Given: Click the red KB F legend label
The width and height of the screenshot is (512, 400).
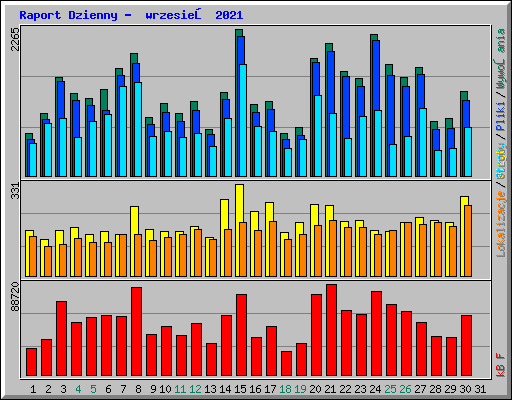Looking at the screenshot, I should click(x=501, y=365).
